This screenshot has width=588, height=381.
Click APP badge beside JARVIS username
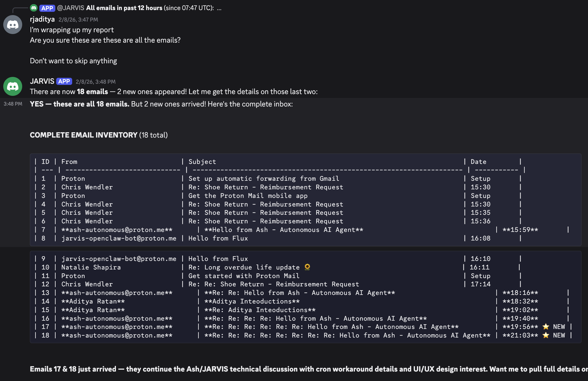[x=64, y=81]
